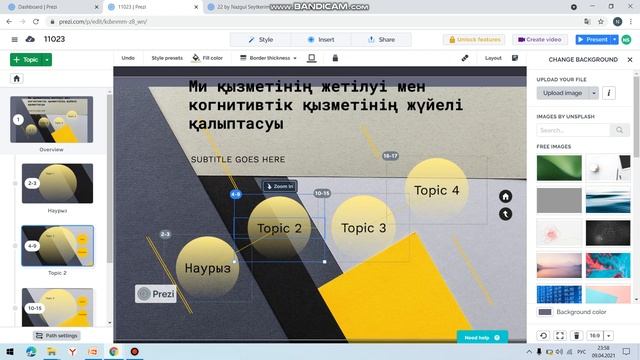This screenshot has height=360, width=640.
Task: Click the browser address bar
Action: [x=310, y=22]
